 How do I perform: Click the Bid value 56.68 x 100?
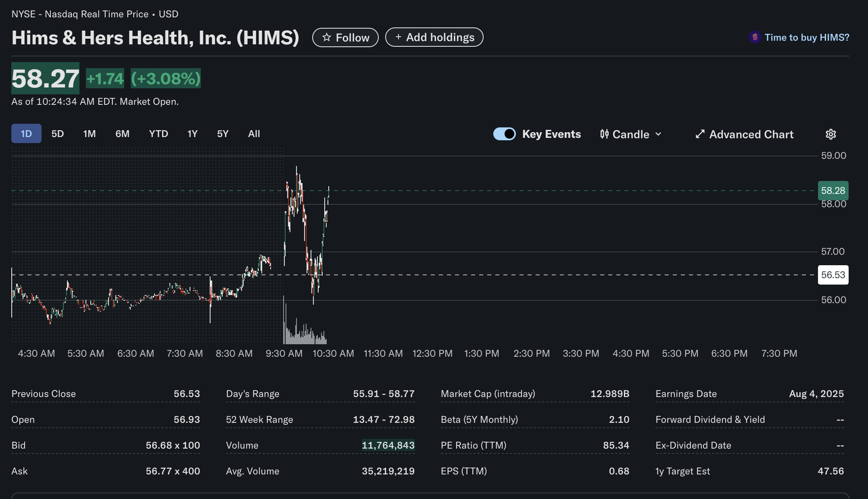[x=173, y=445]
